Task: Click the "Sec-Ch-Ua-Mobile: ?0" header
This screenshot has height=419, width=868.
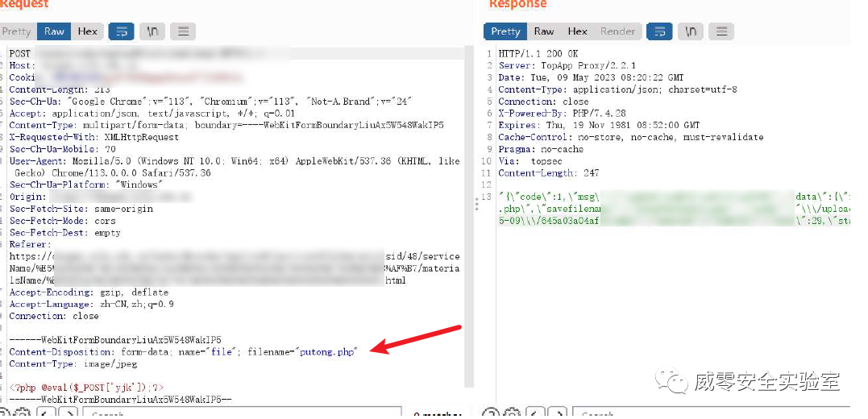Action: point(63,149)
